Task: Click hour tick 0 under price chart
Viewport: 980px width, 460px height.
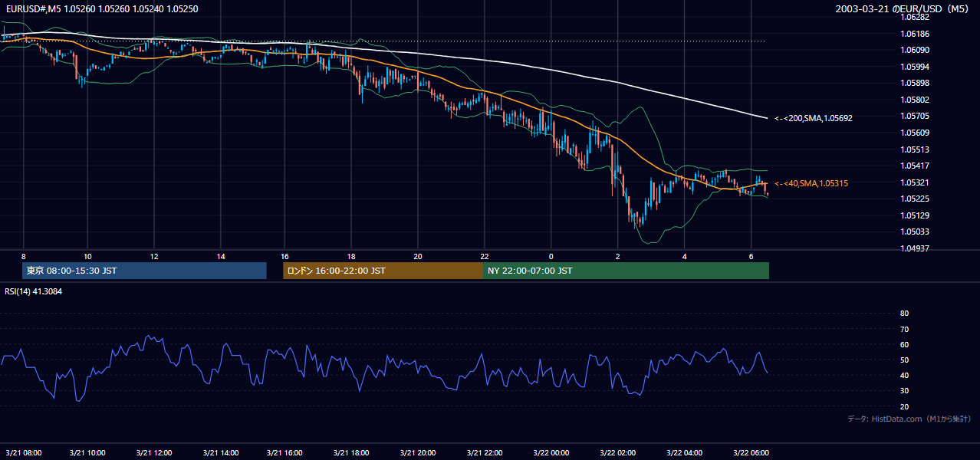Action: click(551, 256)
